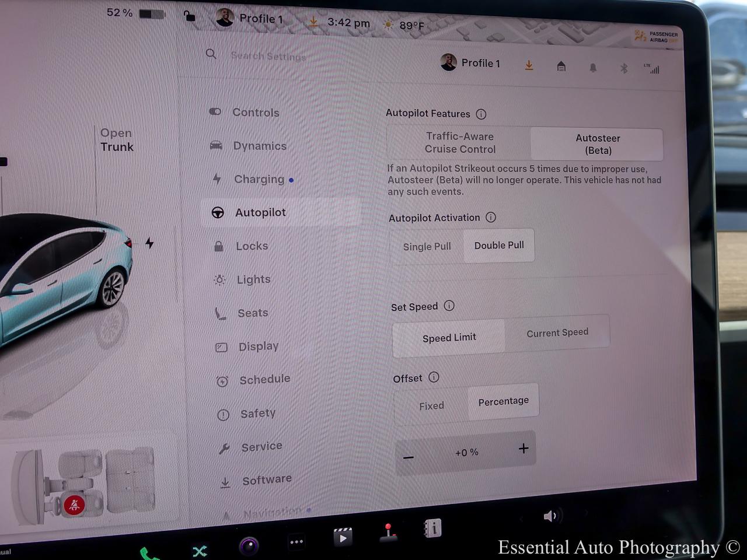Expand the Autopilot Activation info tooltip
The image size is (747, 560).
tap(491, 218)
